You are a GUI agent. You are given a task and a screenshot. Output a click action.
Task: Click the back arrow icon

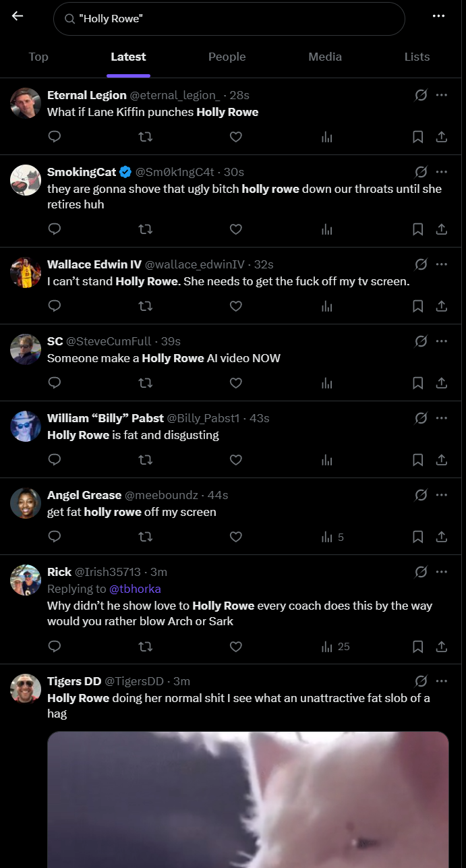(x=18, y=16)
